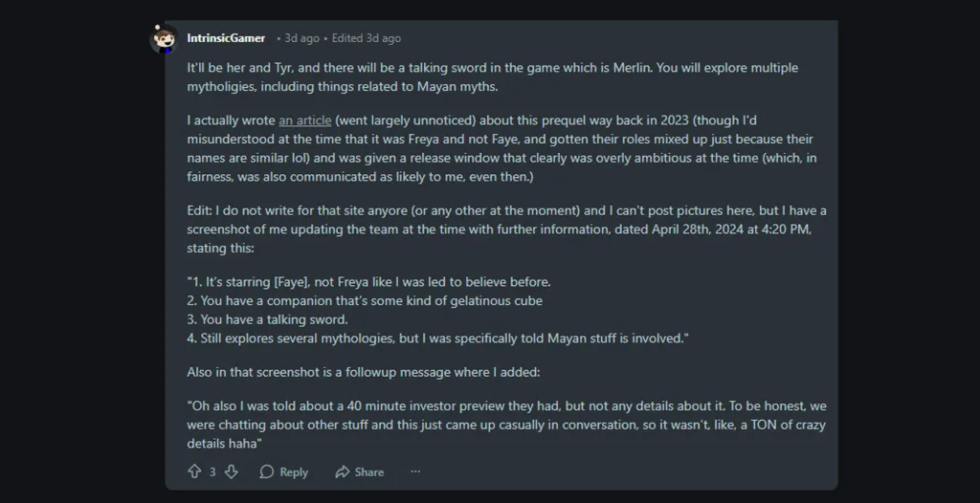This screenshot has width=980, height=503.
Task: Click the "Edited 3d ago" label
Action: (x=367, y=38)
